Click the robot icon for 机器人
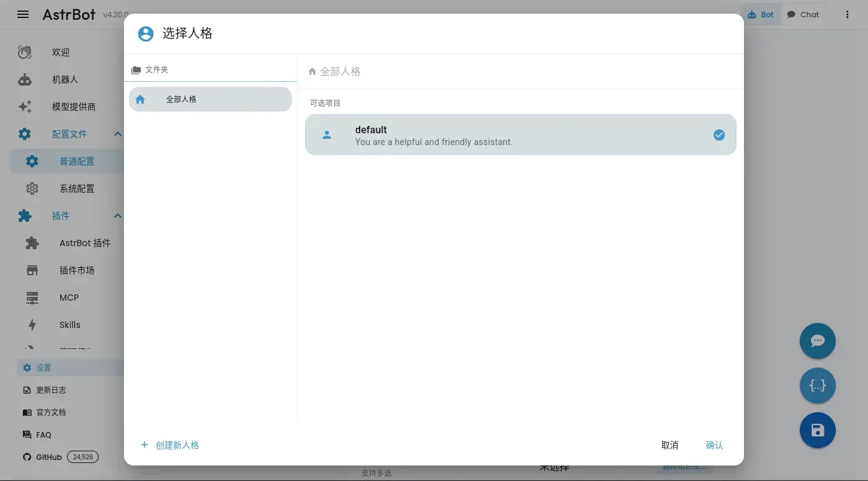This screenshot has width=868, height=481. (25, 79)
